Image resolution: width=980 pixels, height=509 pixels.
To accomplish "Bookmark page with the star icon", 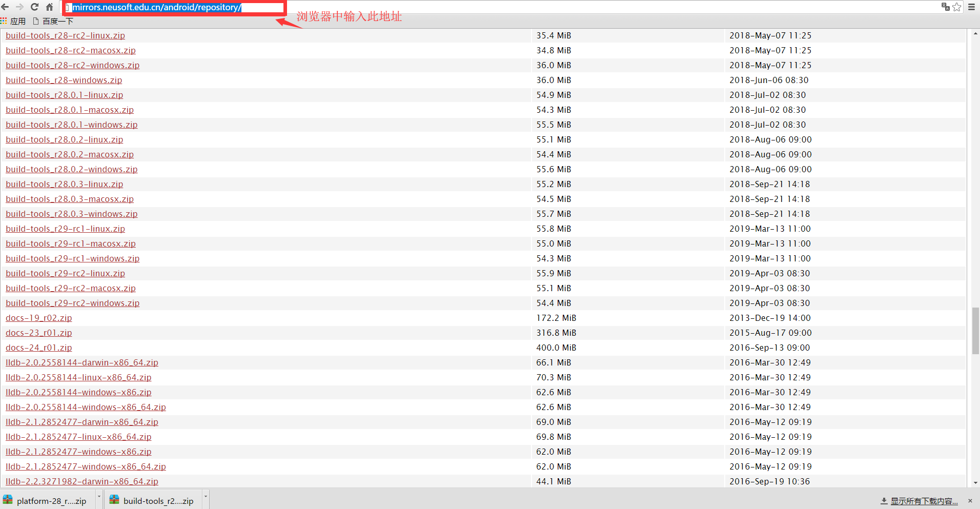I will (957, 7).
